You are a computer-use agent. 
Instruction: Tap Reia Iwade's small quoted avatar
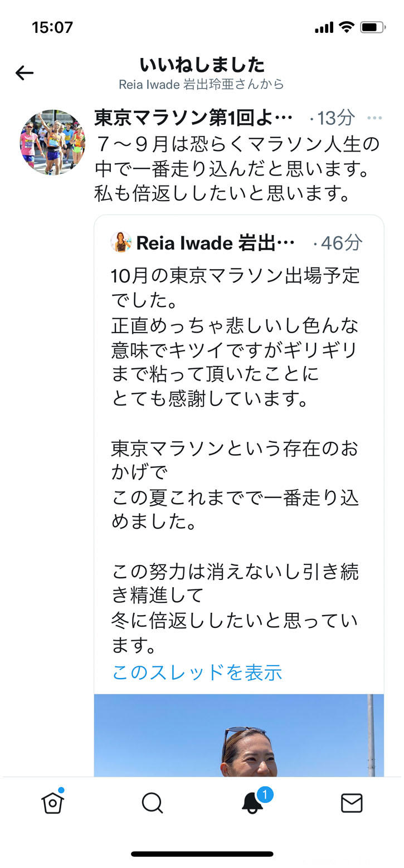tap(121, 242)
